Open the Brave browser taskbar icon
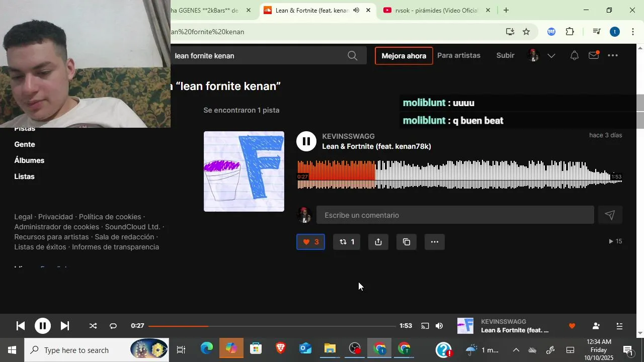Viewport: 644px width, 362px height. point(281,349)
